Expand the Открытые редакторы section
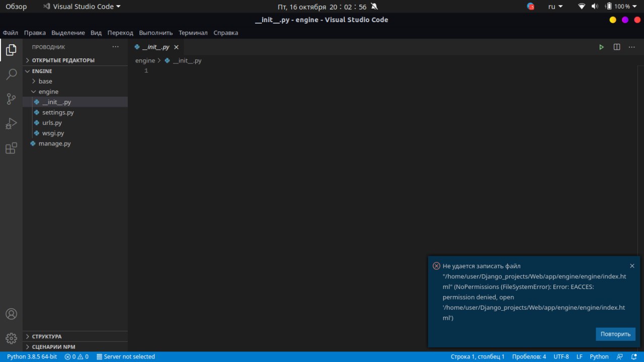Viewport: 644px width, 362px height. [75, 60]
